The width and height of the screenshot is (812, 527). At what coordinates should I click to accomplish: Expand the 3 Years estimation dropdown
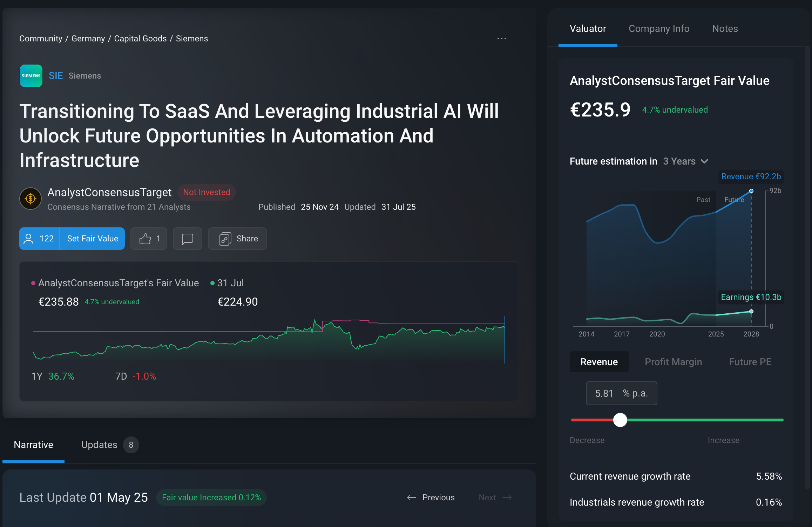pos(686,161)
